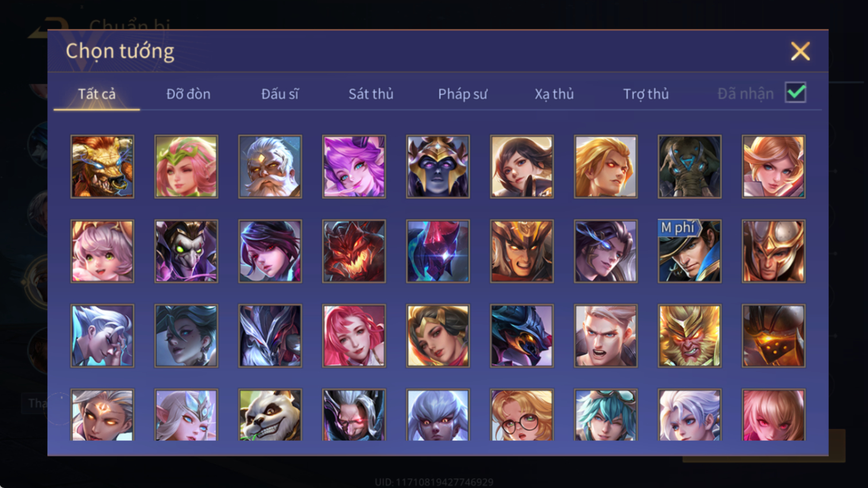Select the green-eyed plague mask hero

tap(186, 251)
